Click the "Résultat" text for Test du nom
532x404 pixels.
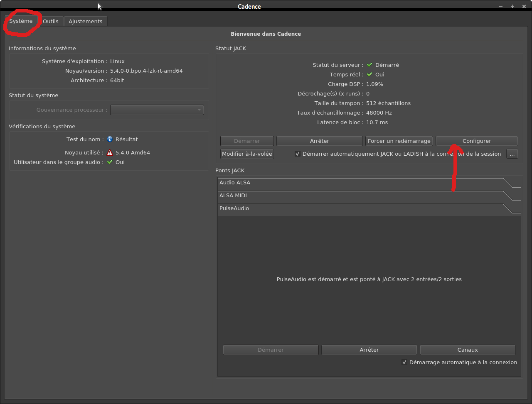point(127,139)
